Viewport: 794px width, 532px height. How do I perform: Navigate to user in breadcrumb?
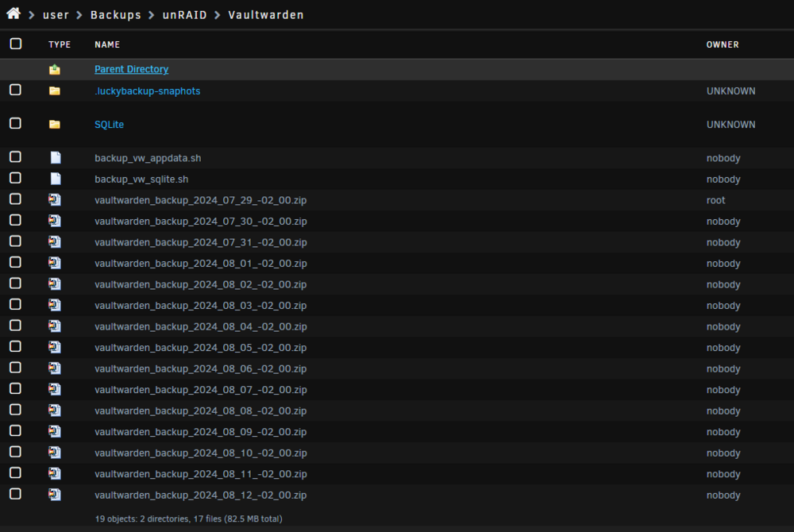click(x=56, y=15)
